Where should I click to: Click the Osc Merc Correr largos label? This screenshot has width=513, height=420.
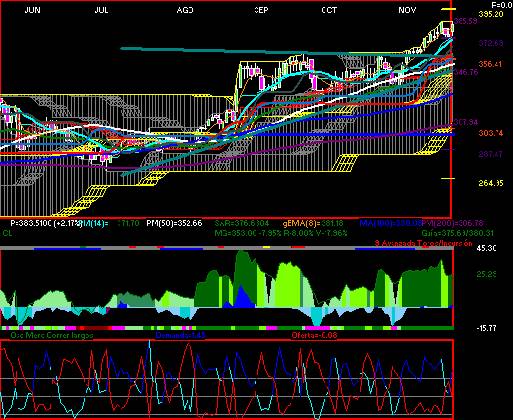pyautogui.click(x=52, y=335)
